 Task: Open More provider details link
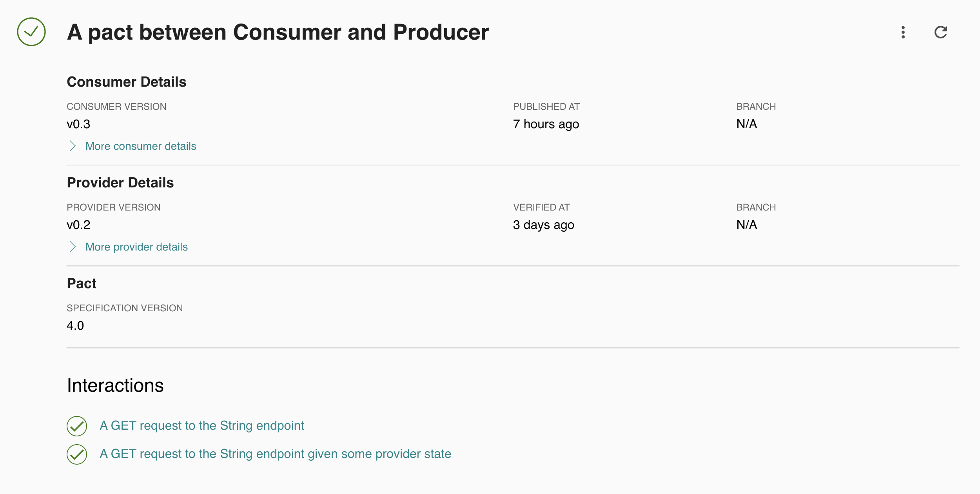(136, 247)
